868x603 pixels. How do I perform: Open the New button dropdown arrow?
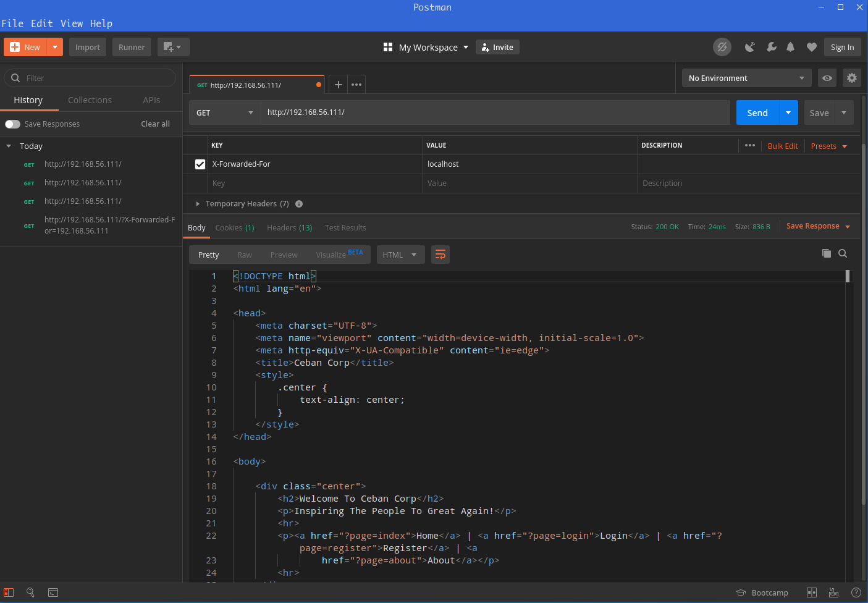pyautogui.click(x=55, y=47)
